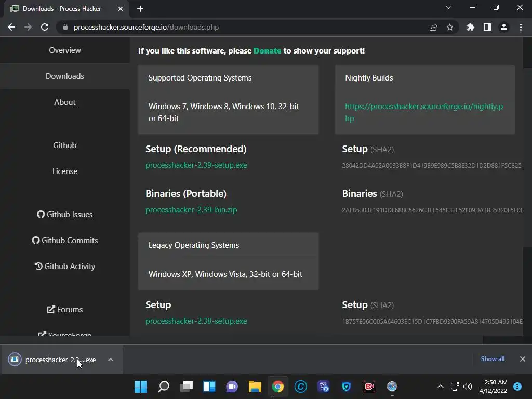Image resolution: width=532 pixels, height=399 pixels.
Task: Select the legacy Setup SHA2 hash starting 1B757E06
Action: pos(432,321)
